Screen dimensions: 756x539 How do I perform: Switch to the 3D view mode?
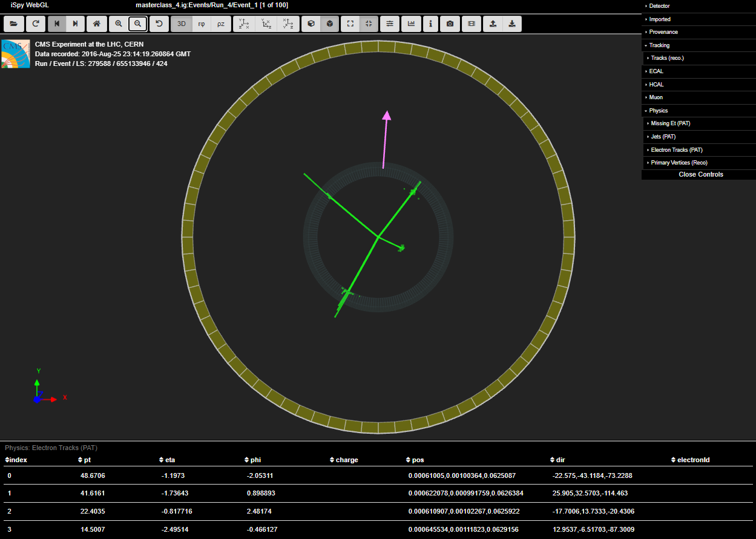click(x=181, y=24)
